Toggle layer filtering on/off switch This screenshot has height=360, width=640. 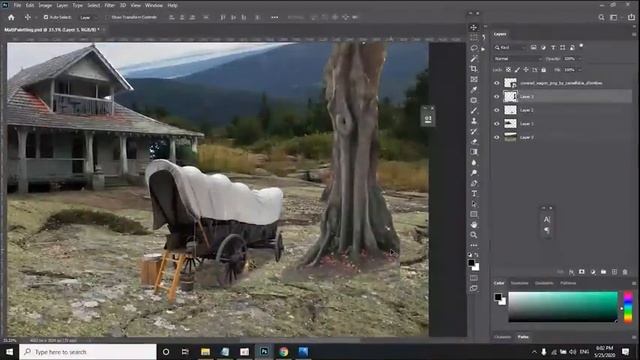tap(581, 46)
